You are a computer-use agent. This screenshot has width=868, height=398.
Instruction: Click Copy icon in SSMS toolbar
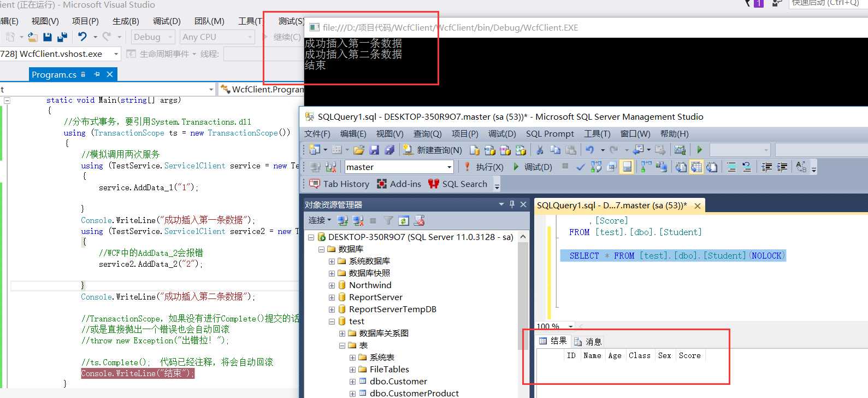(555, 150)
